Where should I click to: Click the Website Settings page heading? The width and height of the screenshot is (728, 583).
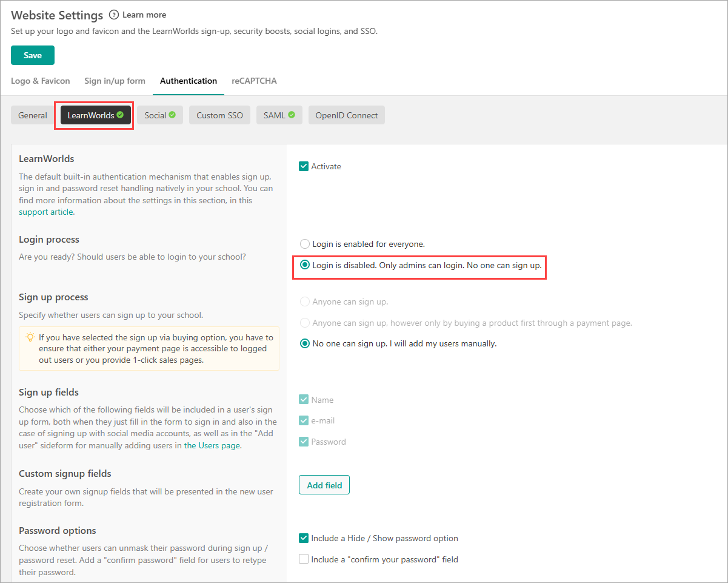pos(57,15)
